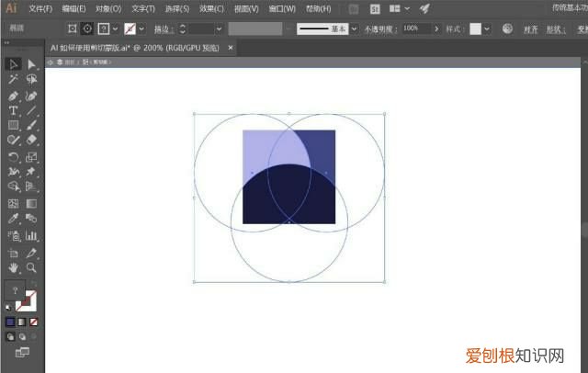This screenshot has width=588, height=373.
Task: Select the Selection tool (black arrow)
Action: point(13,64)
